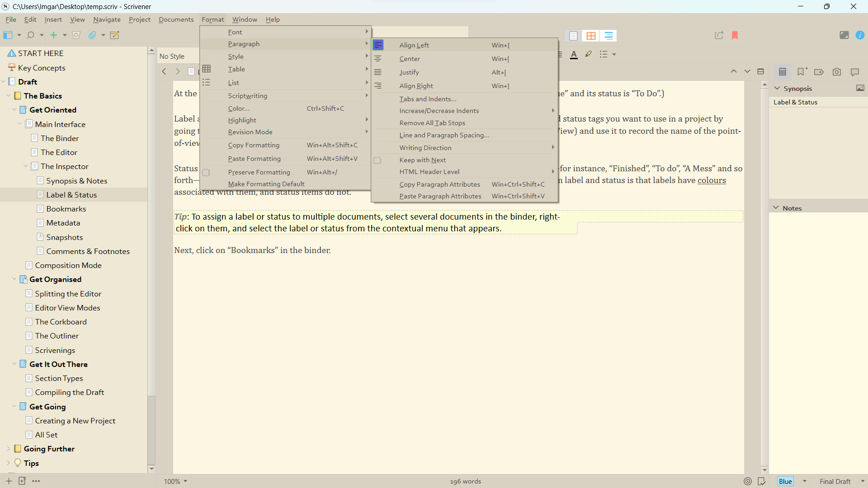Select Center alignment in the Paragraph submenu
The width and height of the screenshot is (868, 488).
coord(465,59)
